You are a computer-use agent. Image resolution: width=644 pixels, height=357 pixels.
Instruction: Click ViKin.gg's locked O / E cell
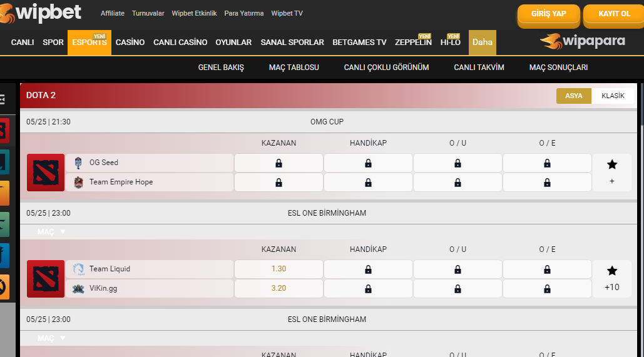547,288
